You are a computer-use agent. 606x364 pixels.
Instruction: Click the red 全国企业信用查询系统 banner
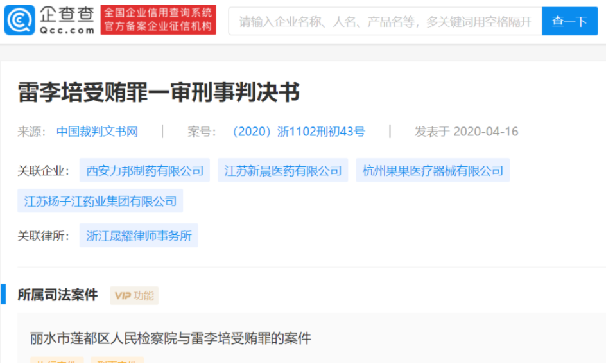[x=158, y=20]
